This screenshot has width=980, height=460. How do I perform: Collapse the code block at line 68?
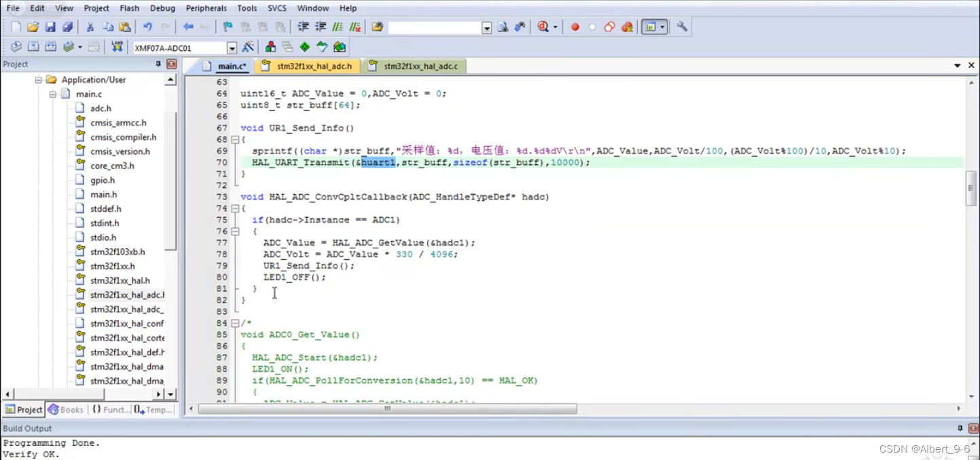pos(234,139)
